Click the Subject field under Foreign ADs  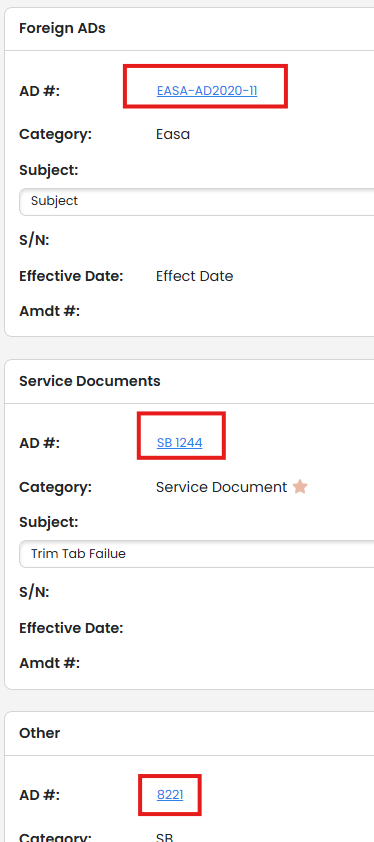[197, 201]
